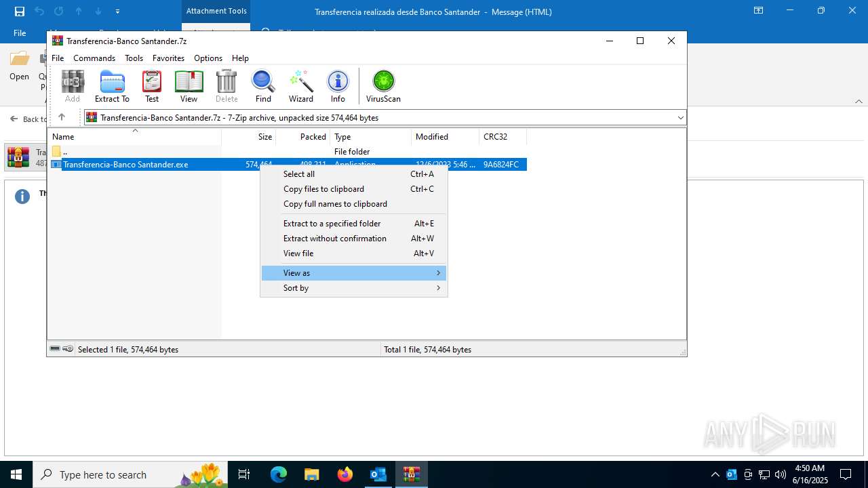Choose Copy full names to clipboard

click(x=354, y=204)
